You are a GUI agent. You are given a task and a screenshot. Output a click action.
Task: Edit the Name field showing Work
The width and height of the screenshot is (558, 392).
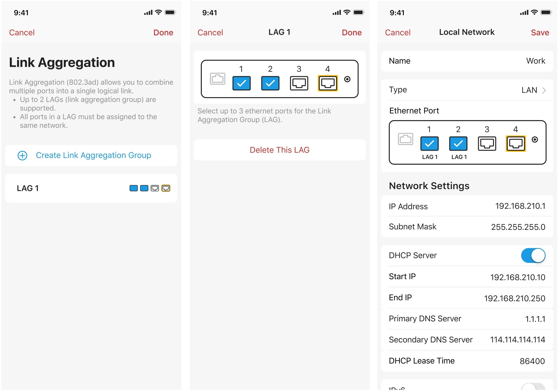pos(467,61)
